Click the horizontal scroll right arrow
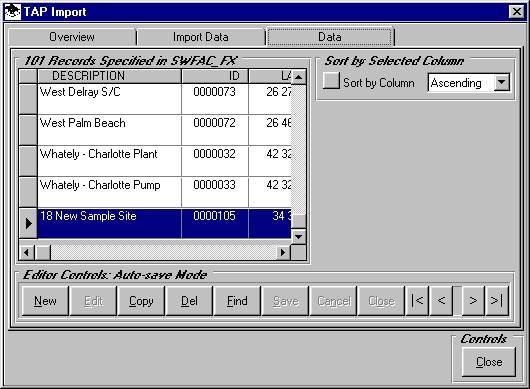The image size is (530, 389). [283, 252]
